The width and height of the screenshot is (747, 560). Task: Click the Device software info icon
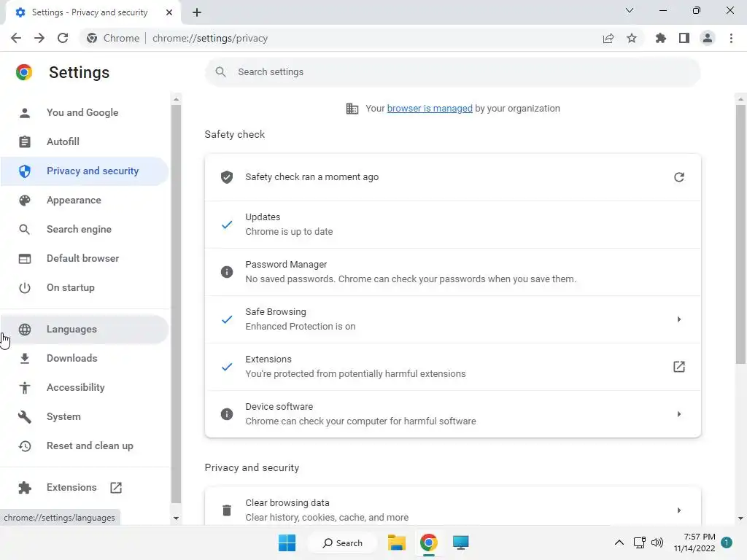(227, 414)
